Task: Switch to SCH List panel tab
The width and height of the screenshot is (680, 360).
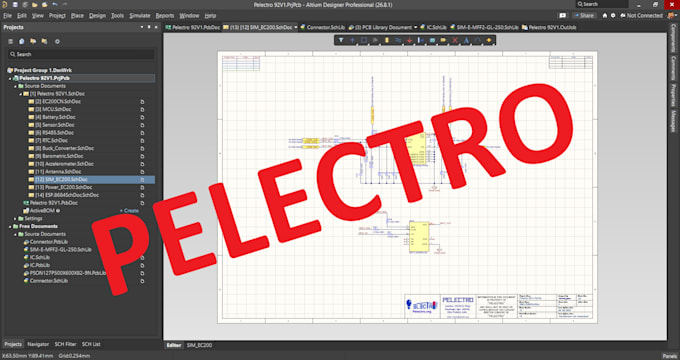Action: (91, 344)
